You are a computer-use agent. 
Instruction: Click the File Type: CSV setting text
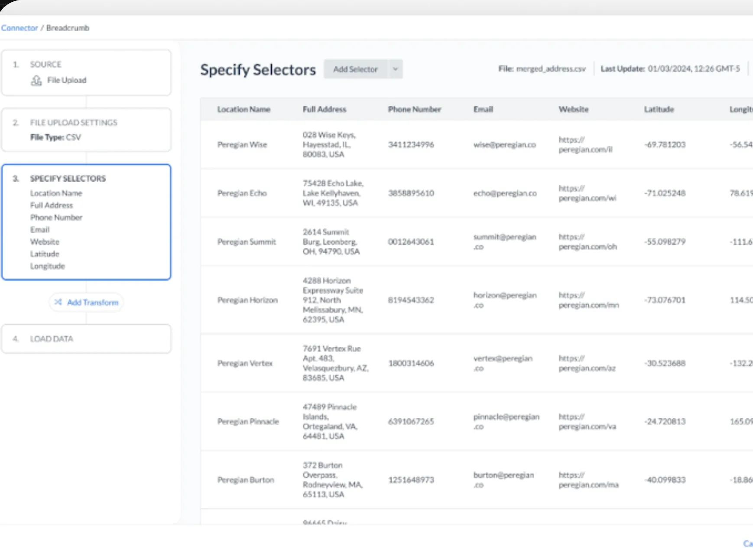(55, 137)
